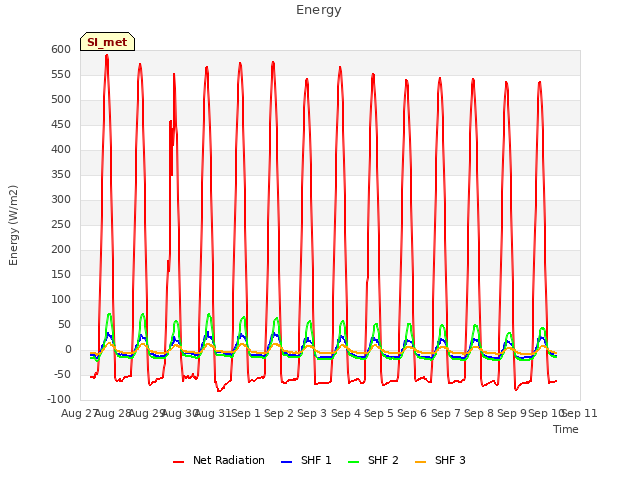This screenshot has height=480, width=640.
Task: Click the 400 y-axis tick label
Action: (61, 149)
